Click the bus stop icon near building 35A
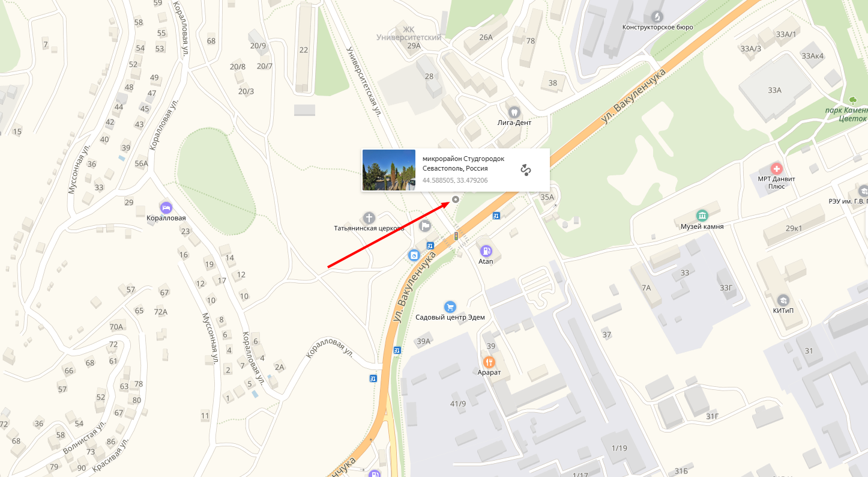 tap(496, 216)
